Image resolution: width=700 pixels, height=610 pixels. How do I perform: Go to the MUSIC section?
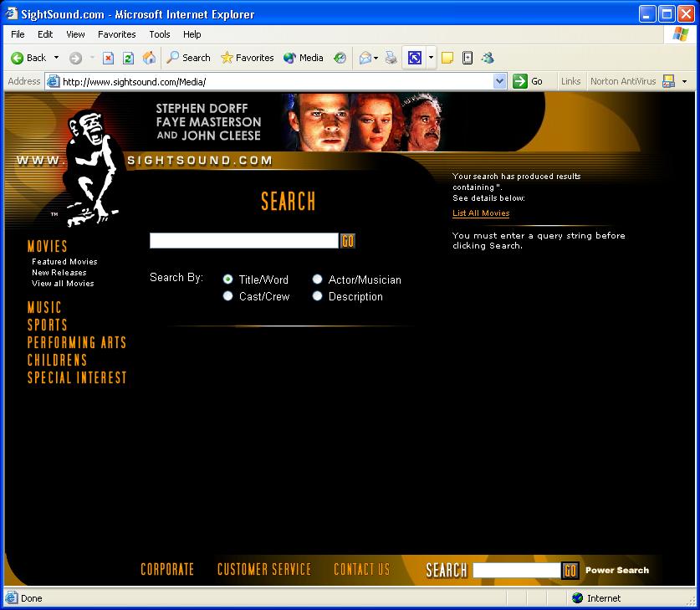pos(44,307)
